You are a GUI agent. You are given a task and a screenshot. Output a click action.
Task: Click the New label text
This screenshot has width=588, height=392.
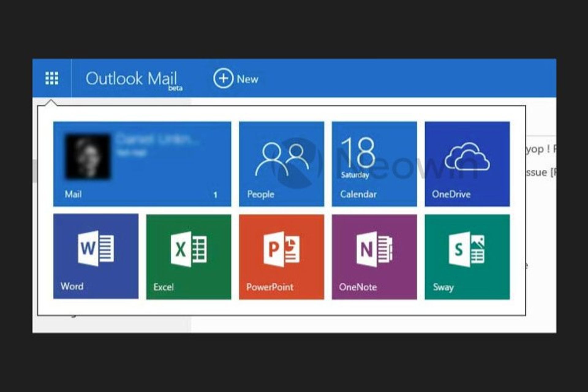click(x=247, y=79)
